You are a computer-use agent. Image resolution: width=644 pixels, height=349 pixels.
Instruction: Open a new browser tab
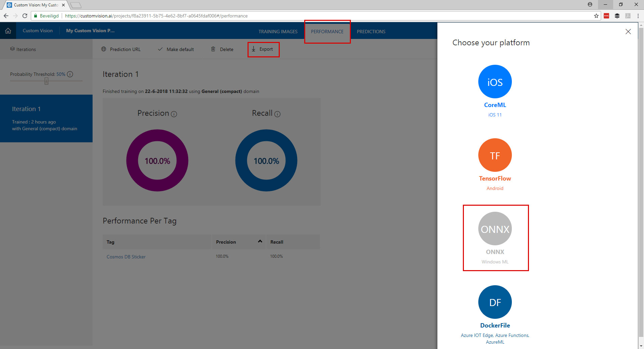click(x=76, y=5)
